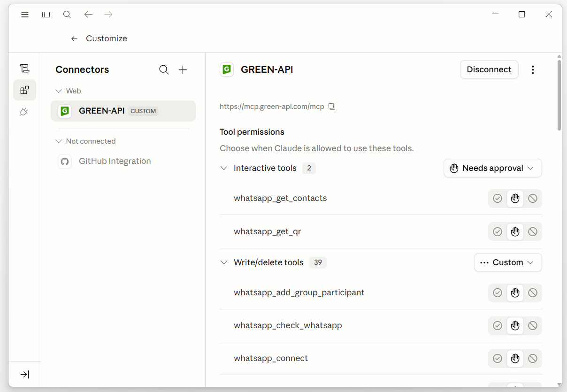567x392 pixels.
Task: Click the back arrow next to Customize
Action: [74, 38]
